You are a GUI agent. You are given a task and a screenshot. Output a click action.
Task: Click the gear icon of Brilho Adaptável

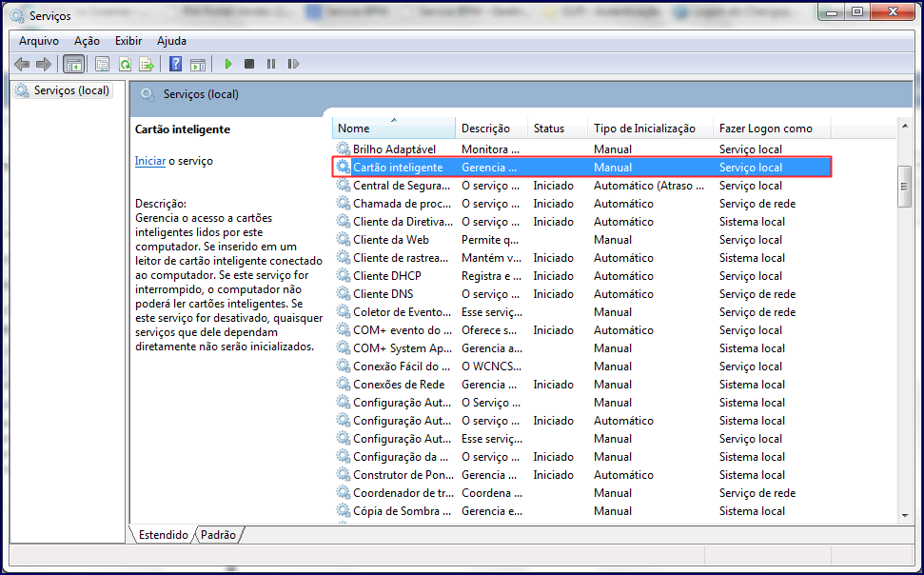(343, 148)
